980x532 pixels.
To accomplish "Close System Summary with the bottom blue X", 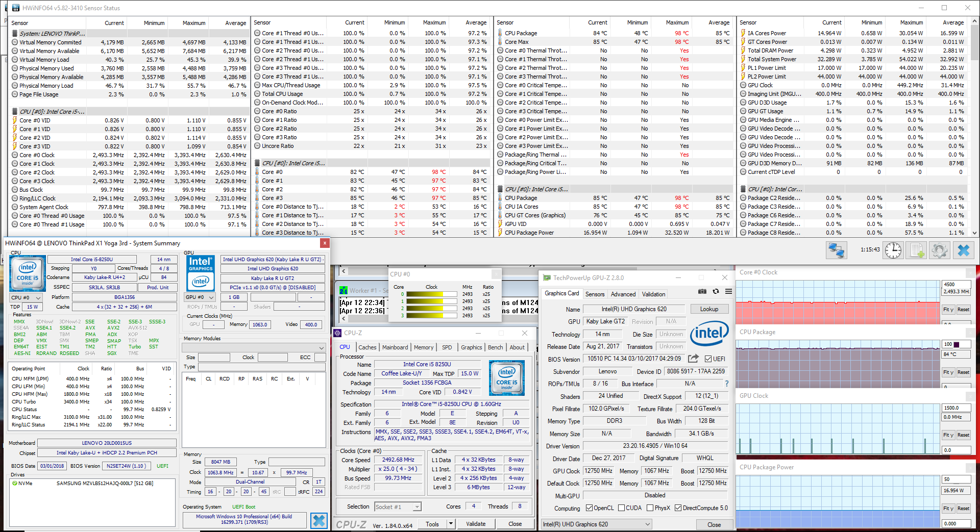I will coord(319,520).
